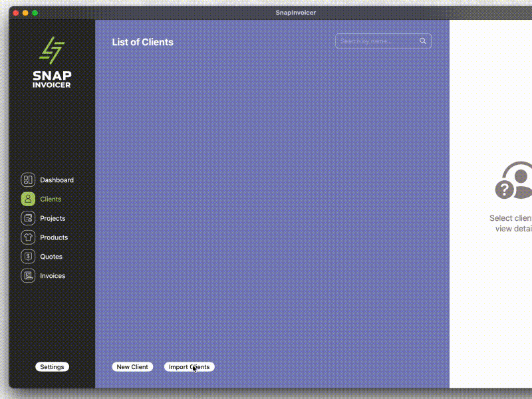
Task: Focus the Search by name field
Action: coord(383,41)
